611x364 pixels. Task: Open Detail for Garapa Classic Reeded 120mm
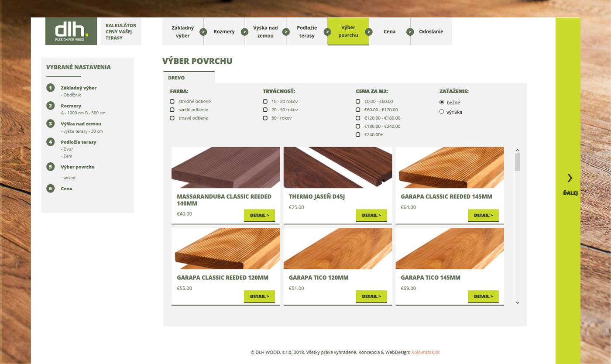tap(259, 296)
